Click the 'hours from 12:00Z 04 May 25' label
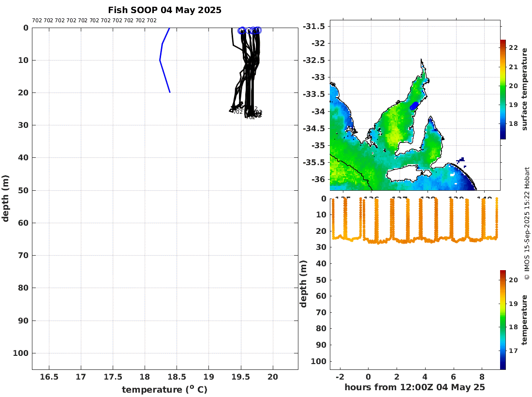Image resolution: width=532 pixels, height=397 pixels. (414, 387)
